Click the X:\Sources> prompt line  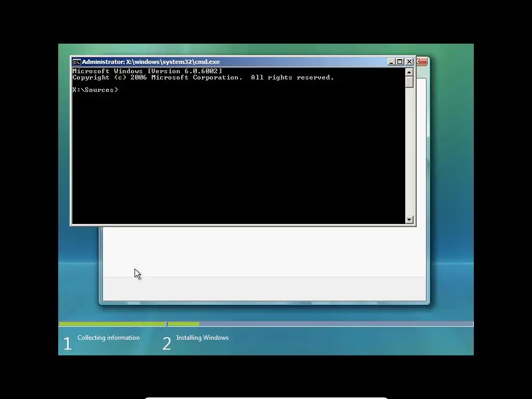[95, 90]
